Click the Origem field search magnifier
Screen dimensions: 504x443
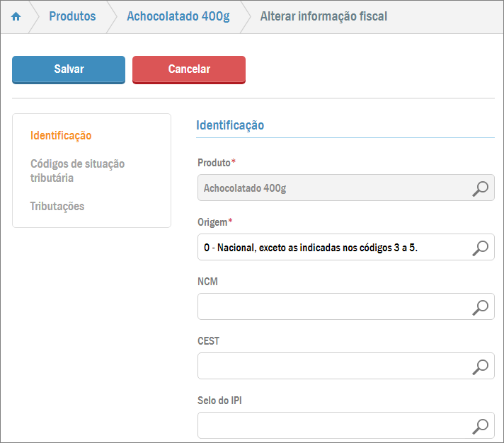point(480,248)
